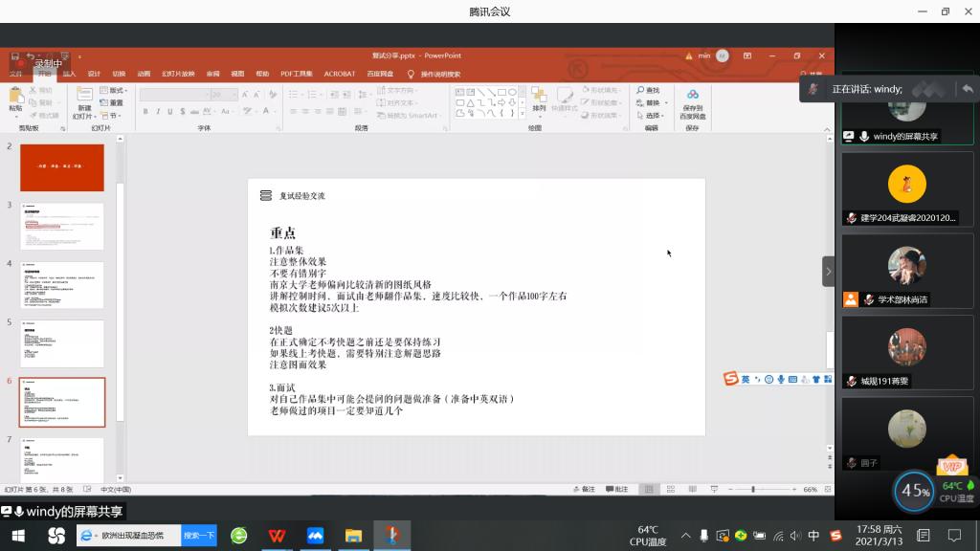Click the File Explorer taskbar icon
Screen dimensions: 980x551
click(x=353, y=536)
